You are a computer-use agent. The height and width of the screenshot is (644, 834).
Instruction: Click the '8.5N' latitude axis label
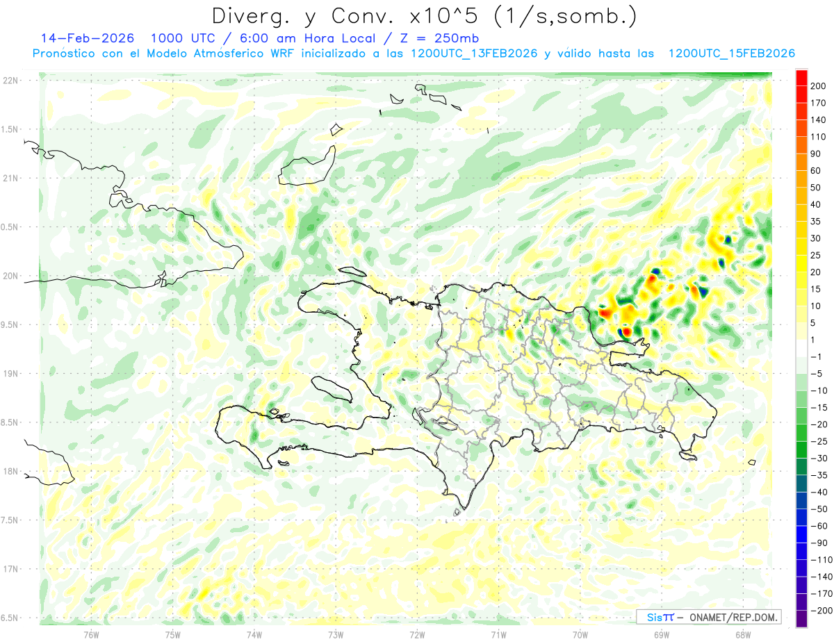[10, 422]
